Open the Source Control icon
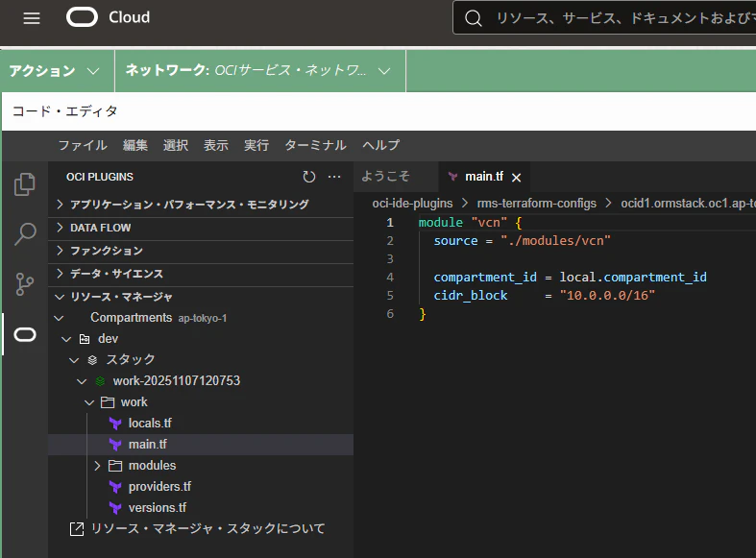Screen dimensions: 756x558 point(25,284)
